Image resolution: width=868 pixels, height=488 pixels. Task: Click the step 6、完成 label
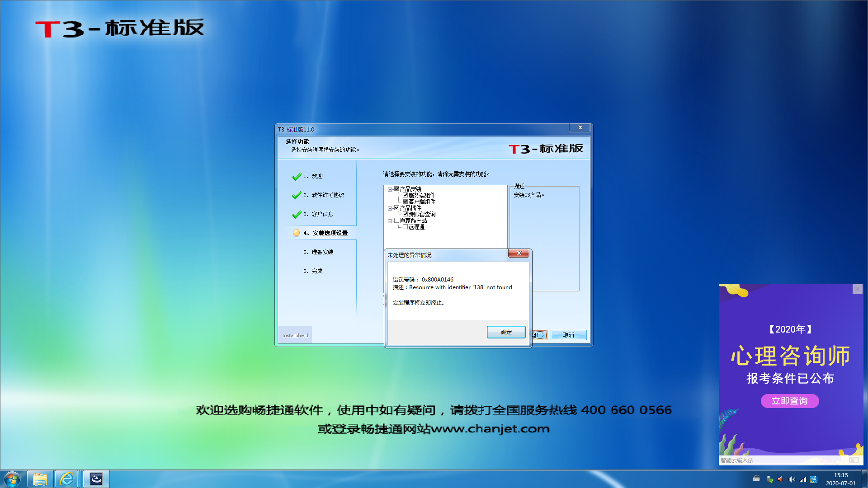point(313,271)
